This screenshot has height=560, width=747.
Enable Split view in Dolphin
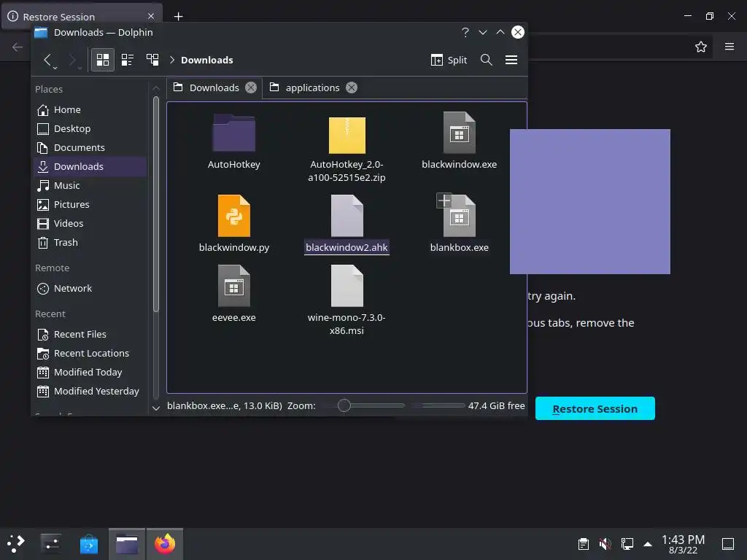[x=449, y=60]
